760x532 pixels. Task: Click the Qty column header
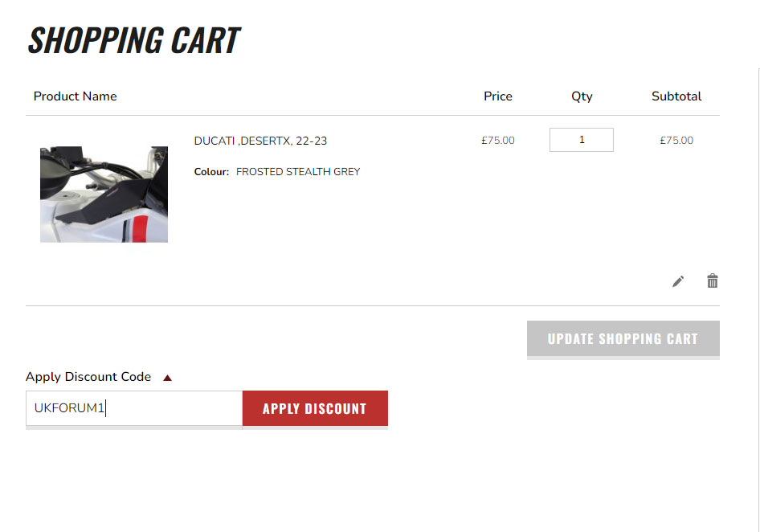(581, 96)
